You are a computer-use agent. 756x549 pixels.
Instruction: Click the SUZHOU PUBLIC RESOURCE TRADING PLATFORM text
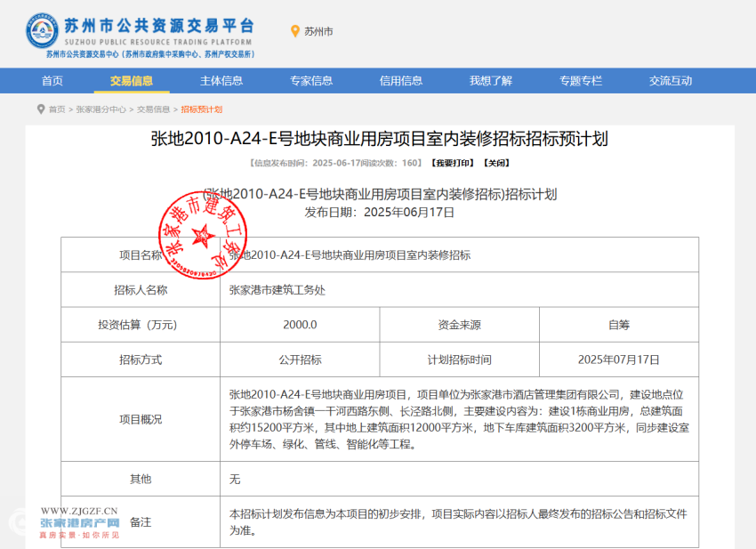[x=158, y=42]
